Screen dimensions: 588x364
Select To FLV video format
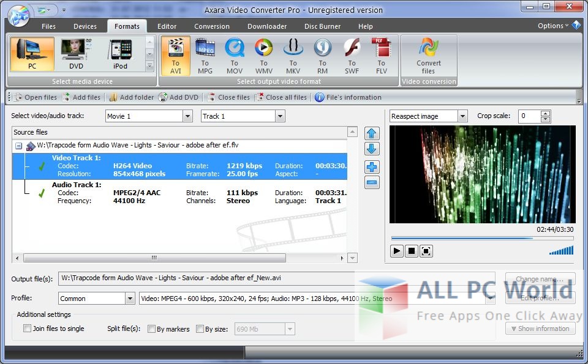coord(381,55)
